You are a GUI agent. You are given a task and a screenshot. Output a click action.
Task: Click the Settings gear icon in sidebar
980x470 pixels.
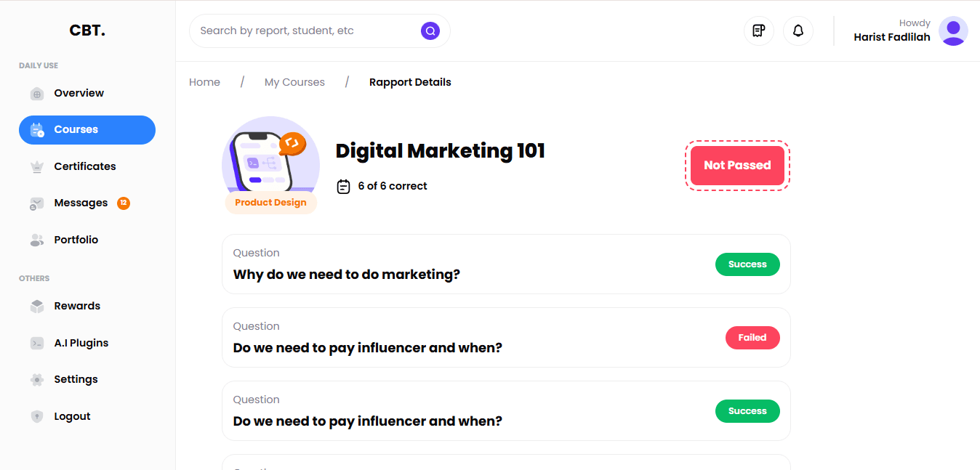(x=37, y=380)
